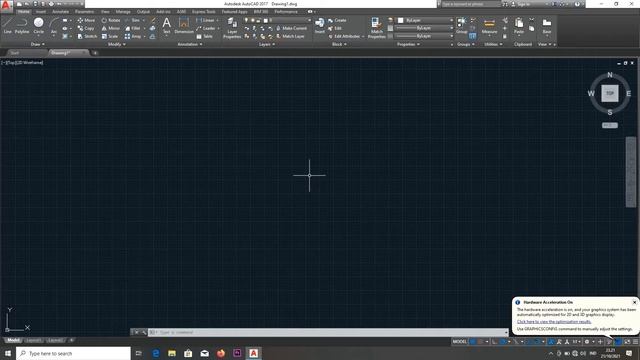This screenshot has height=360, width=640.
Task: Expand the Modify panel
Action: coord(116,44)
